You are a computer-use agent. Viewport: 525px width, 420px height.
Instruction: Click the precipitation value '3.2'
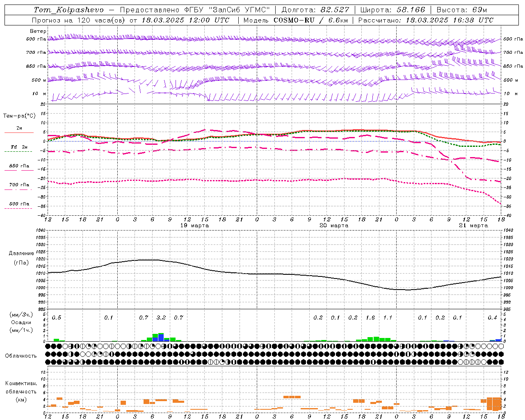(x=161, y=318)
